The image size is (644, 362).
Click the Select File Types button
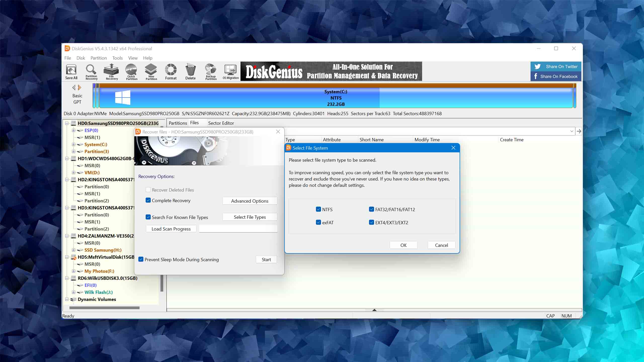pyautogui.click(x=250, y=217)
